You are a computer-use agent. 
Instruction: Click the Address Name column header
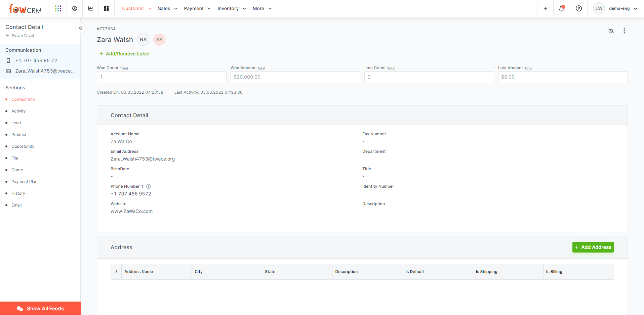tap(156, 272)
